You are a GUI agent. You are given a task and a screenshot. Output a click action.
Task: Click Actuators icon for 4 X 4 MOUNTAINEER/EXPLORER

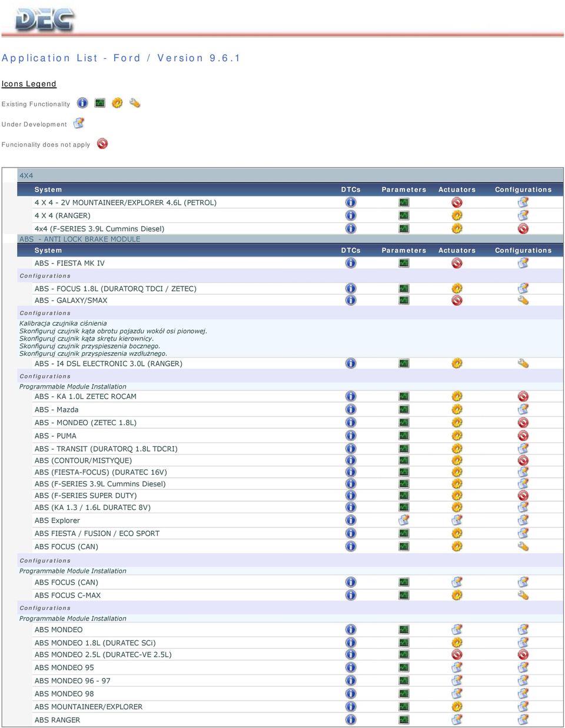[x=457, y=202]
